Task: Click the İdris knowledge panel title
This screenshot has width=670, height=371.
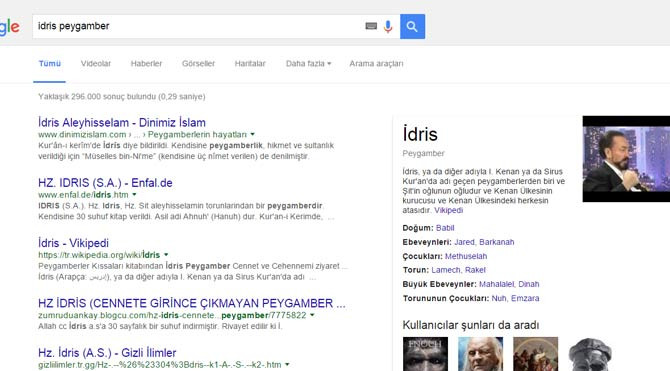Action: tap(420, 135)
